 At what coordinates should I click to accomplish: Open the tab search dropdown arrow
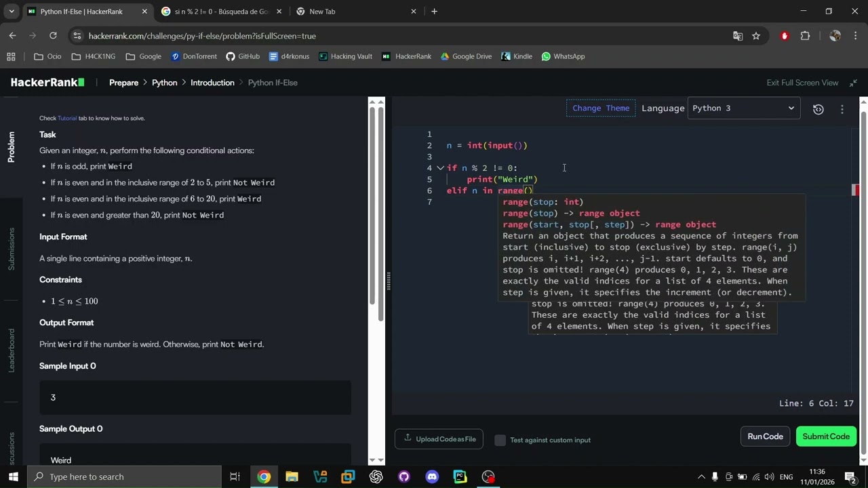click(12, 12)
